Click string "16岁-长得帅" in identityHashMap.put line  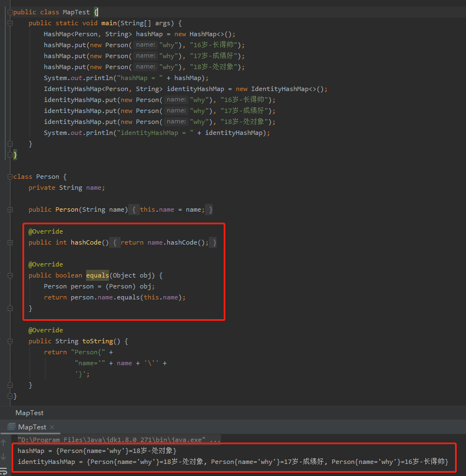(x=245, y=100)
